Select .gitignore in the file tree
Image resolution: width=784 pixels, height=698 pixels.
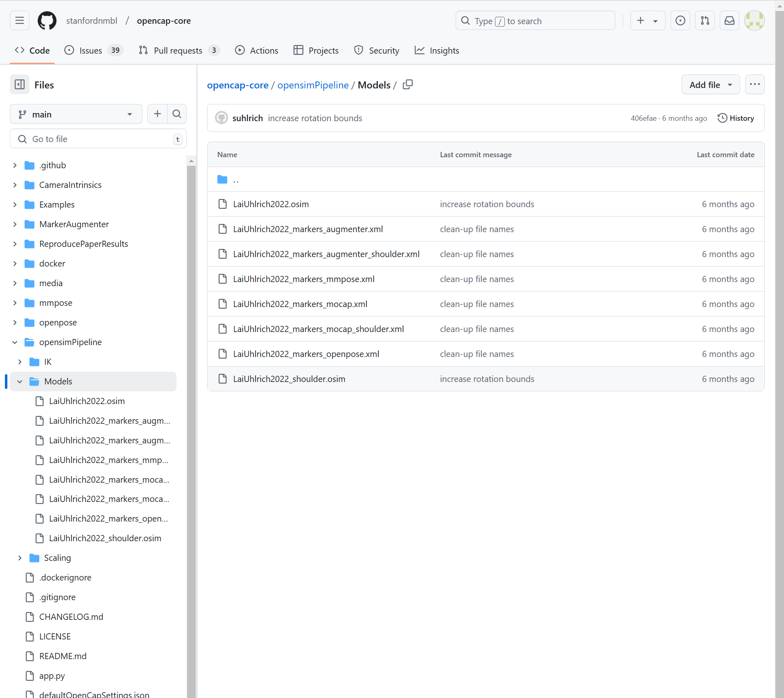tap(57, 597)
